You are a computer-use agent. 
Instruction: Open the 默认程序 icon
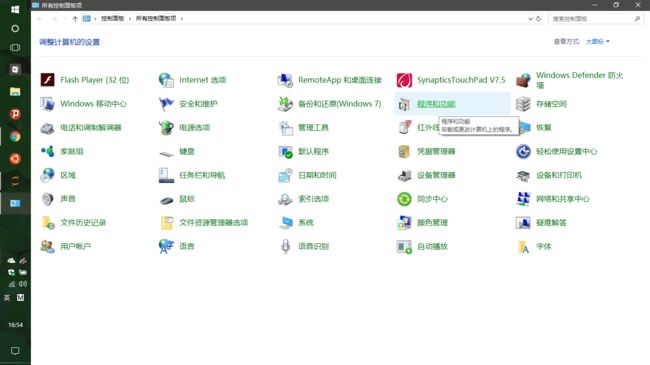pyautogui.click(x=285, y=151)
